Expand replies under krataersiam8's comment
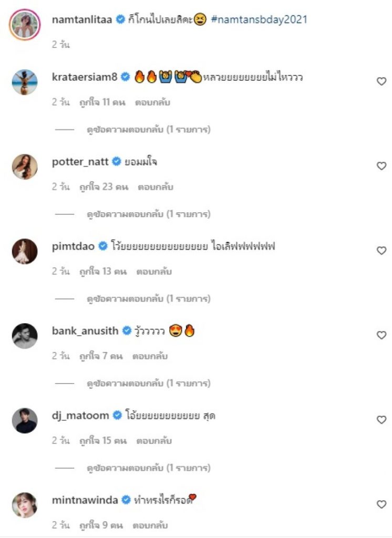Image resolution: width=392 pixels, height=538 pixels. (x=149, y=129)
